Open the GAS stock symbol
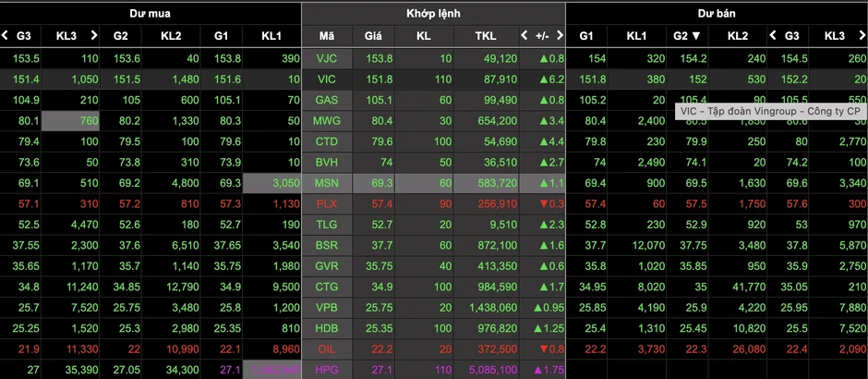The height and width of the screenshot is (379, 868). click(x=327, y=100)
